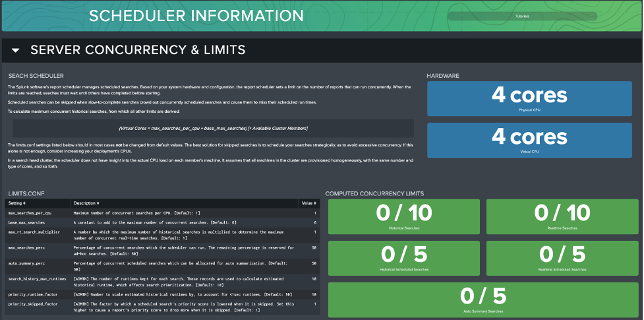Select the Realtime Scheduled Searches tile
The width and height of the screenshot is (644, 320).
(561, 258)
